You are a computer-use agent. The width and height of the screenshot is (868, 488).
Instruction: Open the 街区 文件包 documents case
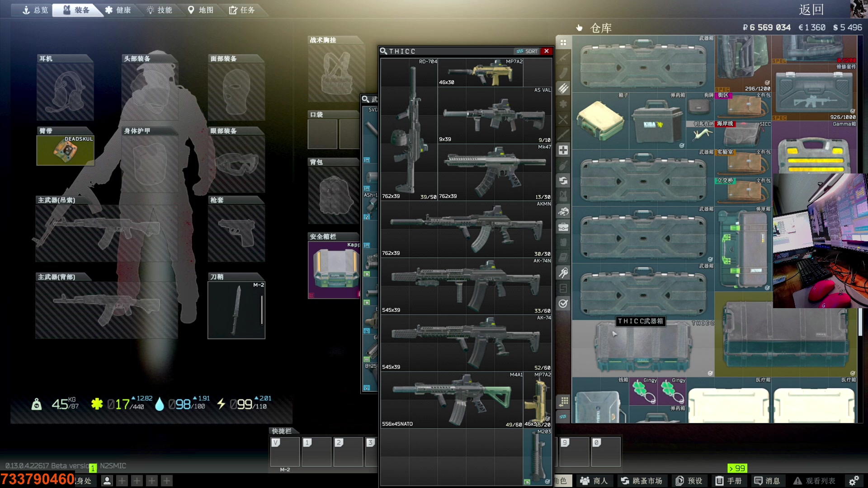click(x=743, y=107)
